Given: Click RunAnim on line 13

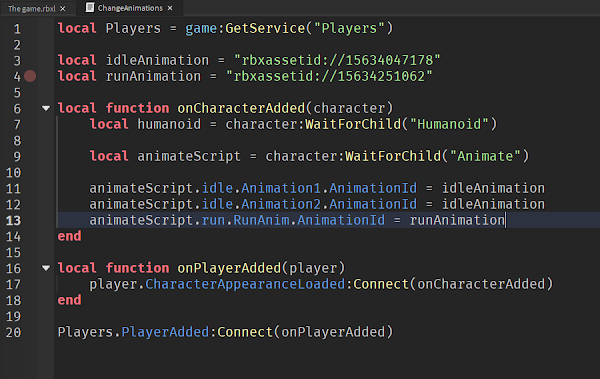Looking at the screenshot, I should coord(261,220).
